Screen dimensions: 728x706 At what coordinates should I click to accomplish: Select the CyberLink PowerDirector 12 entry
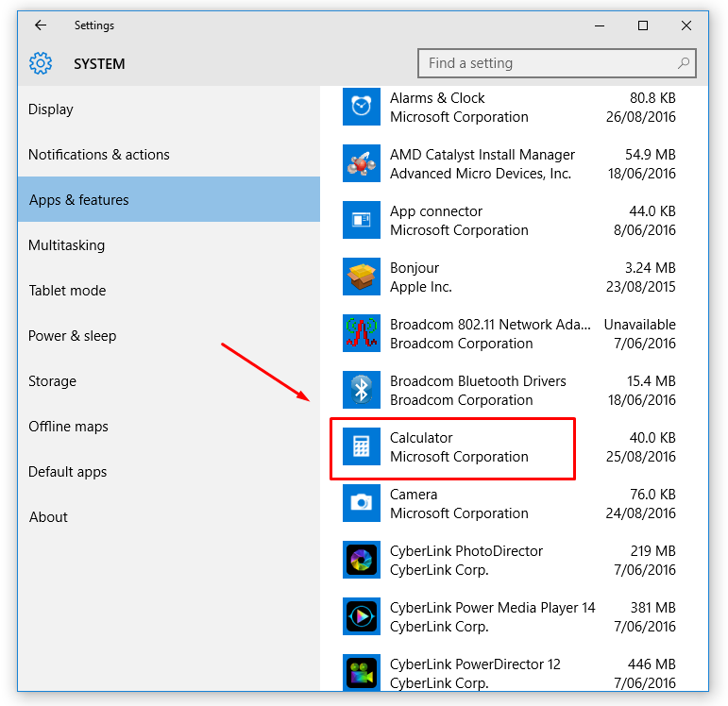475,672
